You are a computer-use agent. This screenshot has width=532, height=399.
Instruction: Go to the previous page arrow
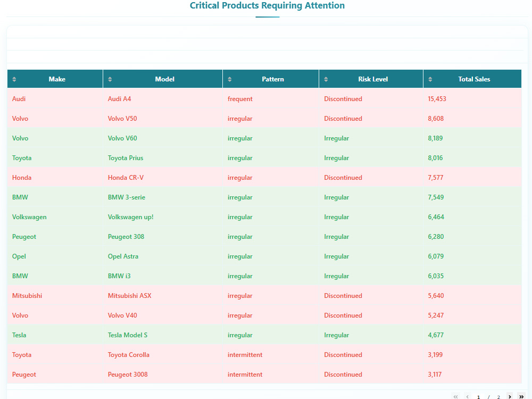(468, 396)
